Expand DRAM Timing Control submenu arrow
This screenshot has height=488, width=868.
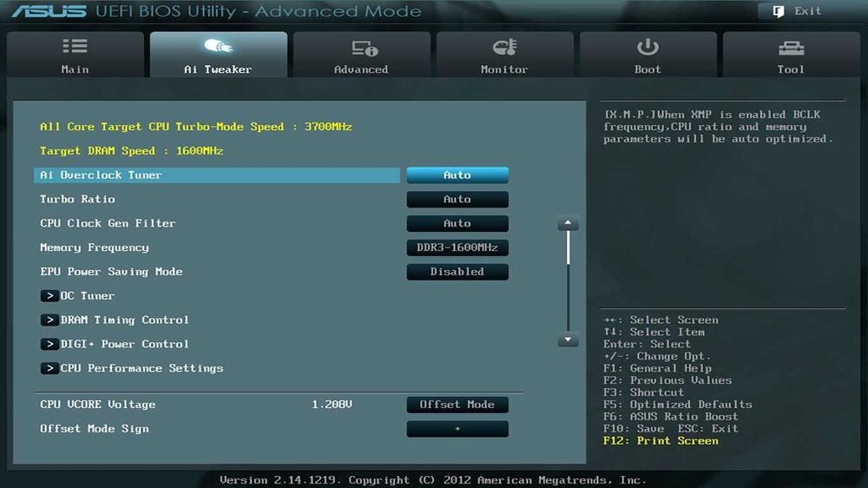[49, 320]
